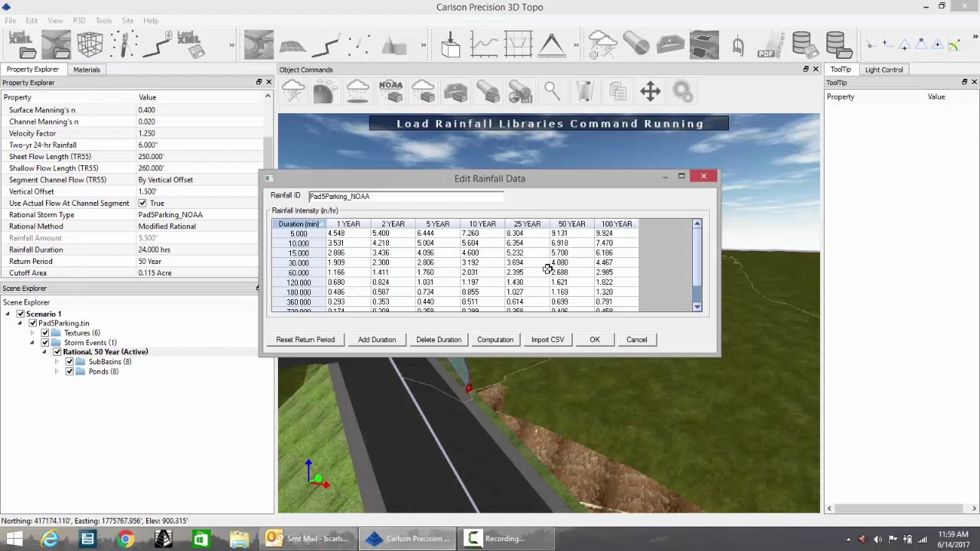Click the storm cloud with lightning object command

(x=293, y=92)
